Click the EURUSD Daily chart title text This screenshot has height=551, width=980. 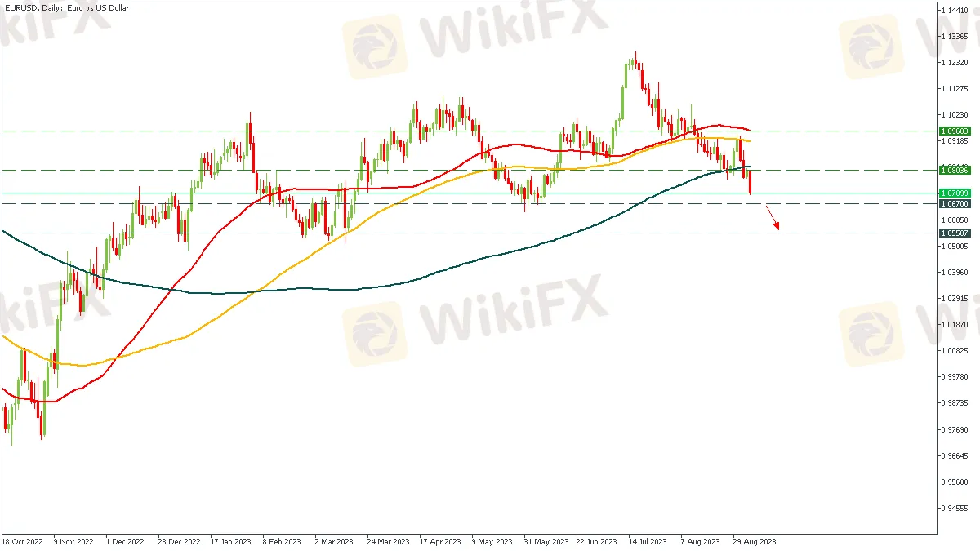pos(66,7)
